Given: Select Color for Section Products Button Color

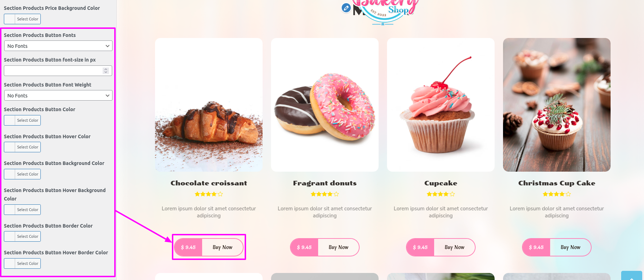Looking at the screenshot, I should (x=22, y=120).
